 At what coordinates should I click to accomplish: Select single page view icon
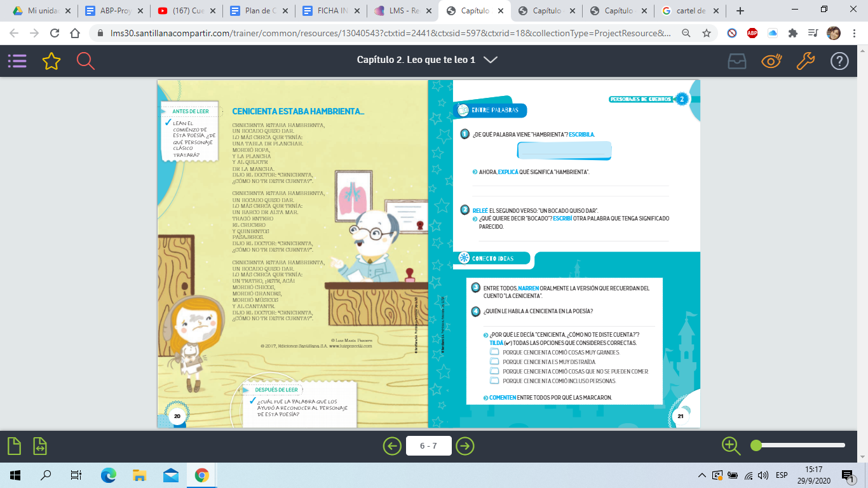point(15,446)
